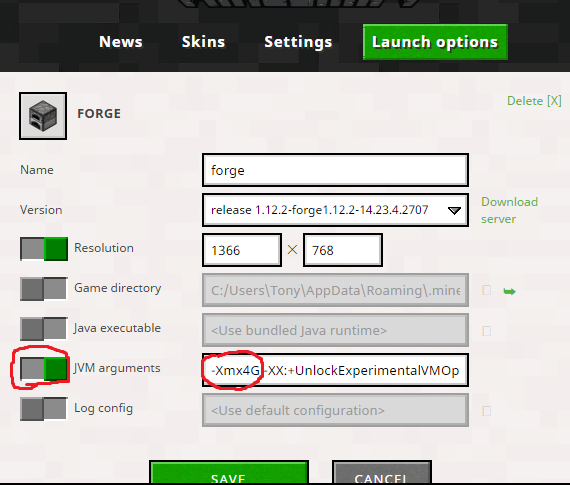Enable the Log config toggle
This screenshot has height=485, width=570.
(x=44, y=409)
